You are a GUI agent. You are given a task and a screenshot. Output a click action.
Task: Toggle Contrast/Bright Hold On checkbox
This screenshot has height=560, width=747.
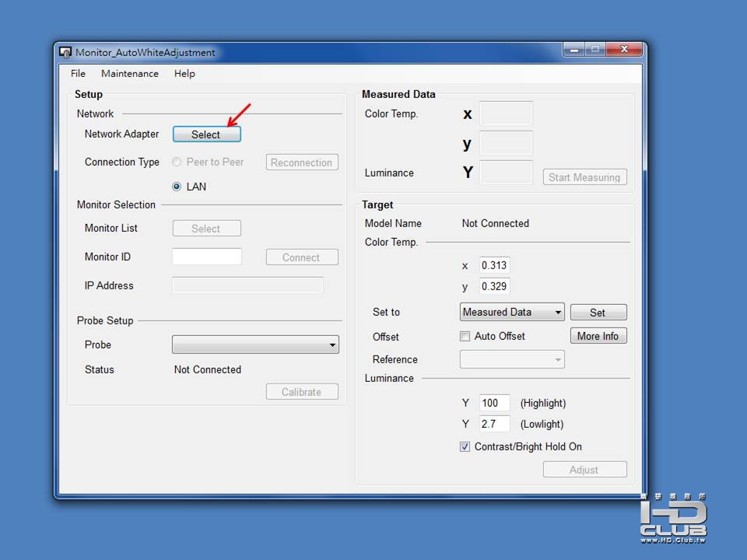tap(465, 446)
